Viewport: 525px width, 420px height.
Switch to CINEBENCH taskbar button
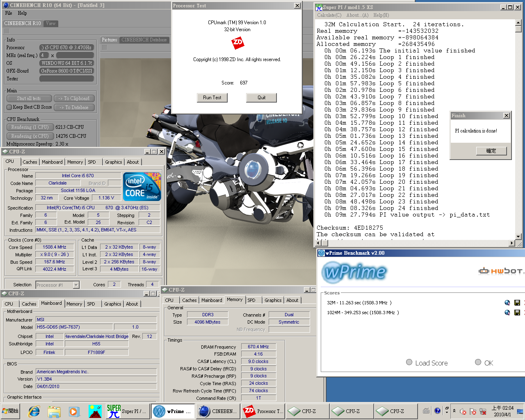pyautogui.click(x=217, y=411)
